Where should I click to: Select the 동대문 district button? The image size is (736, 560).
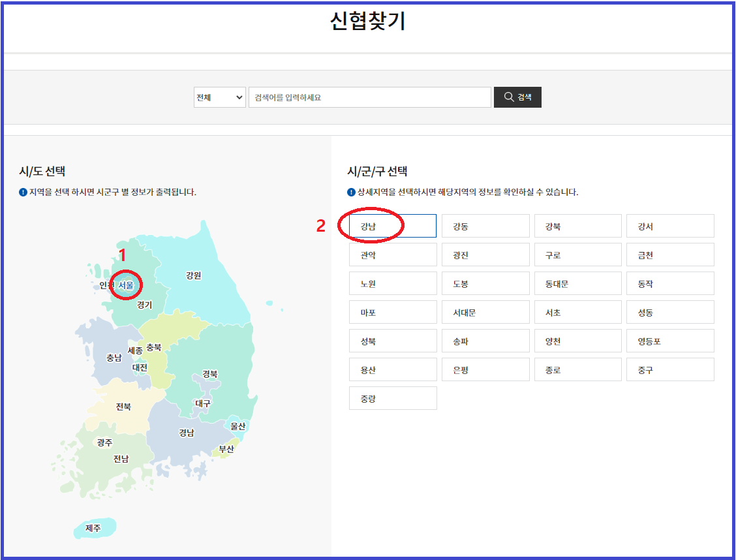(577, 283)
